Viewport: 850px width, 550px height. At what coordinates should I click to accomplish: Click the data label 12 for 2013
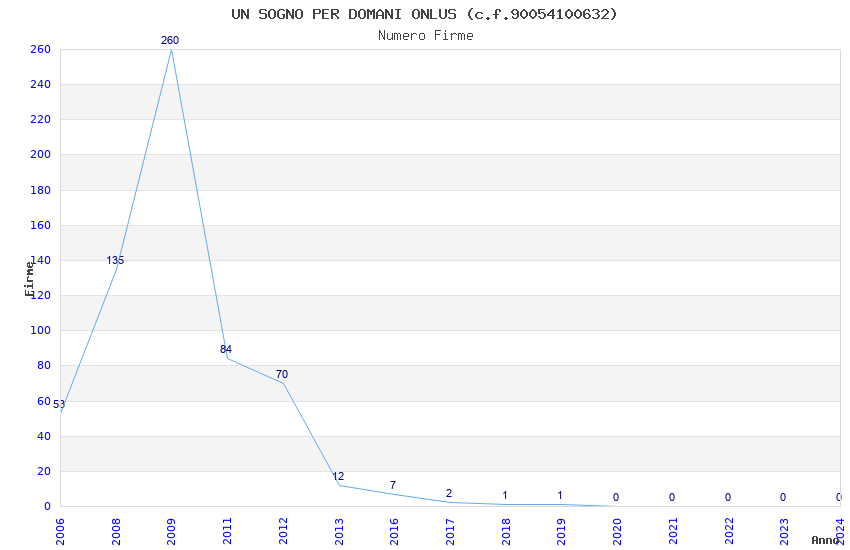coord(338,476)
